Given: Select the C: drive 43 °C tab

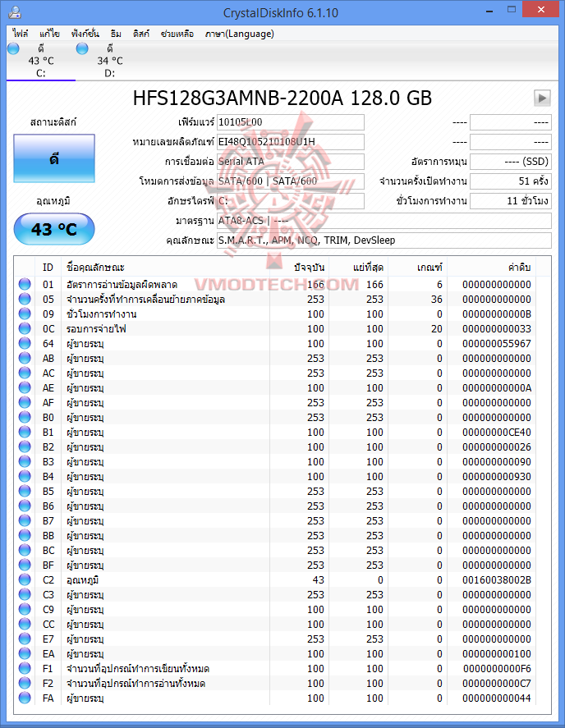Looking at the screenshot, I should [x=41, y=61].
